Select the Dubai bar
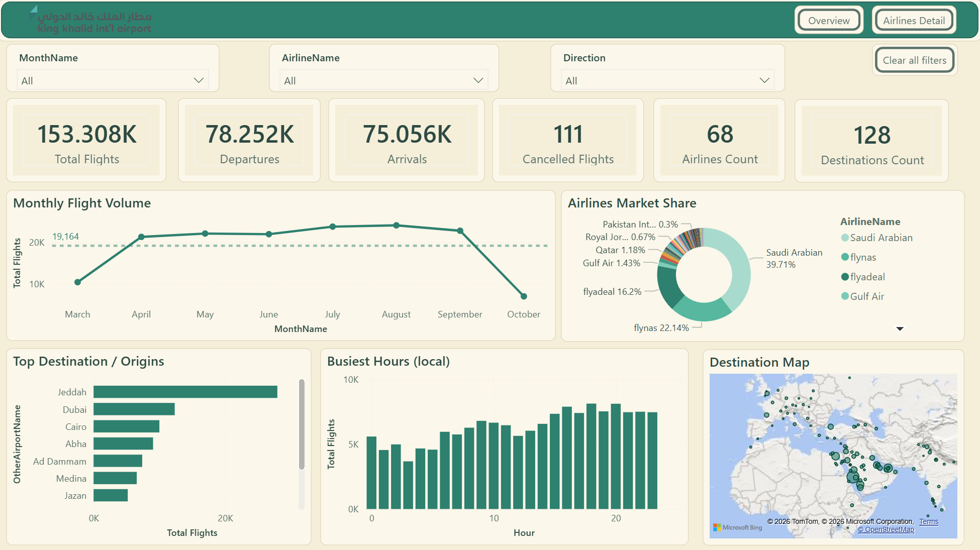Image resolution: width=980 pixels, height=550 pixels. click(x=134, y=409)
